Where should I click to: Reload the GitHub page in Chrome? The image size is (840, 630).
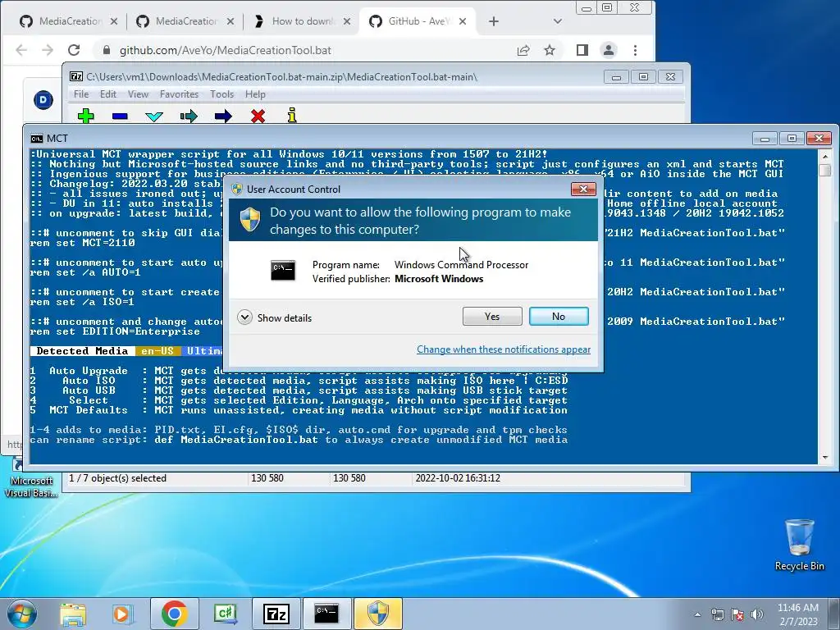74,50
